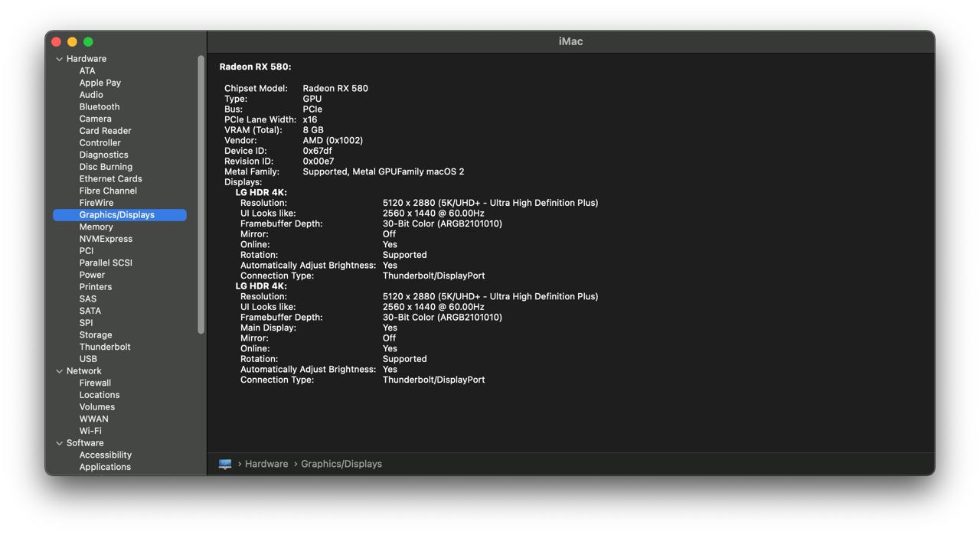Select Fibre Channel in the sidebar

[108, 191]
